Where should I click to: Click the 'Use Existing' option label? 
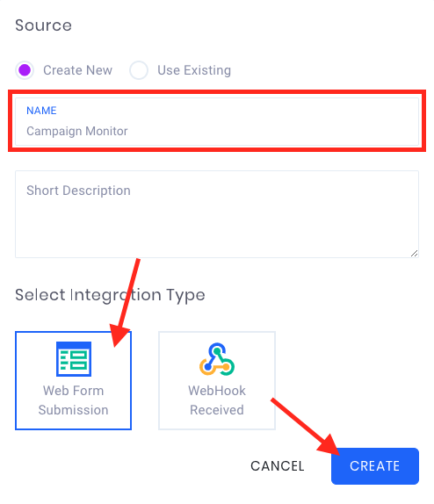point(194,70)
